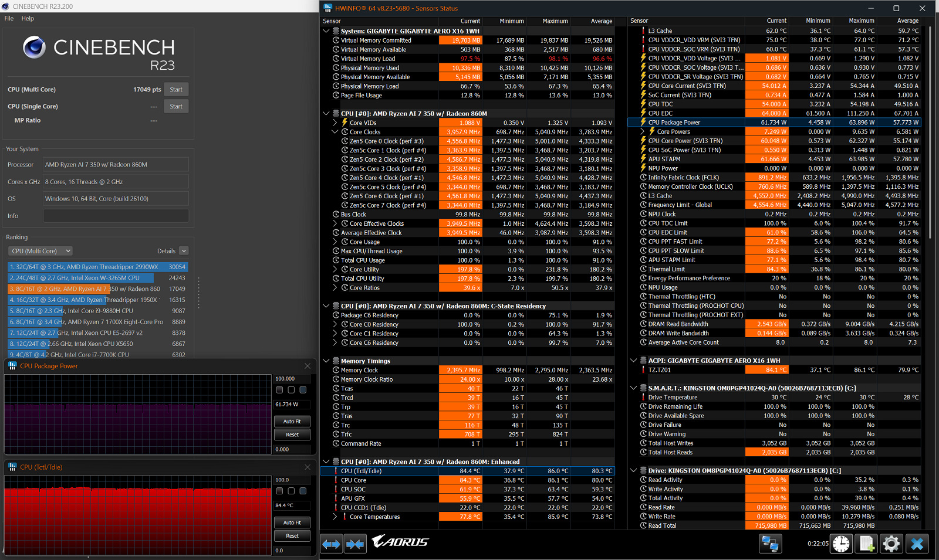
Task: Click Reset in CPU (Tctl/Tdie) graph
Action: tap(292, 536)
